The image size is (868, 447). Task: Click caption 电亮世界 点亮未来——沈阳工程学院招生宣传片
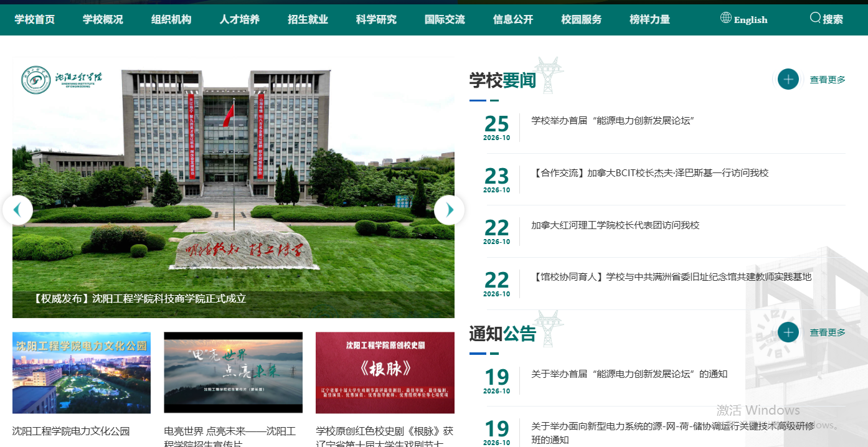click(230, 437)
